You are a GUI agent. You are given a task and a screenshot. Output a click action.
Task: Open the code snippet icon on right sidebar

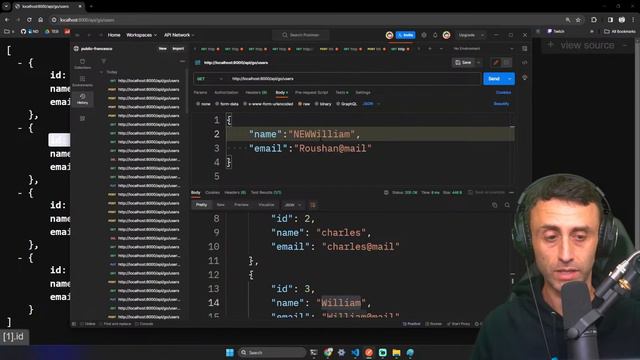pos(524,62)
